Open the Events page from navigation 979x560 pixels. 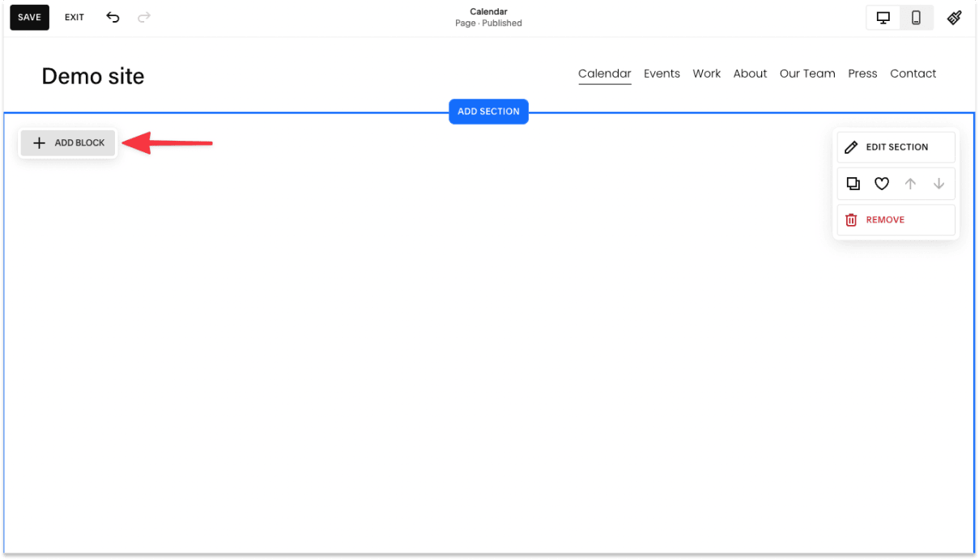[662, 73]
